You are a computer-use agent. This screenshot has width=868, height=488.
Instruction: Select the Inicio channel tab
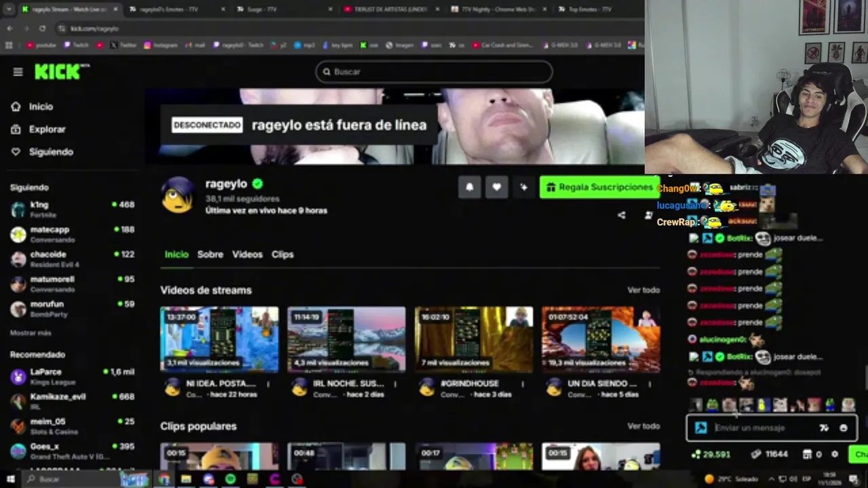pyautogui.click(x=176, y=254)
